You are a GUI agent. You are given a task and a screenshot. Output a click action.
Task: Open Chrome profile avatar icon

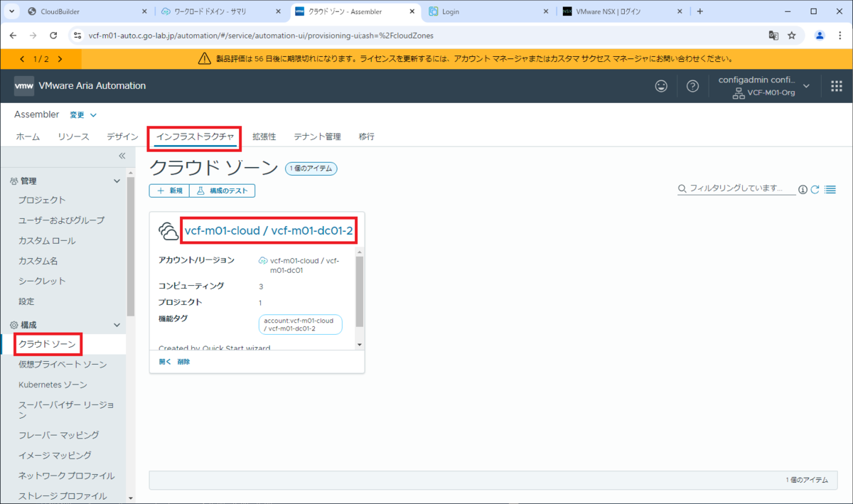(x=820, y=36)
